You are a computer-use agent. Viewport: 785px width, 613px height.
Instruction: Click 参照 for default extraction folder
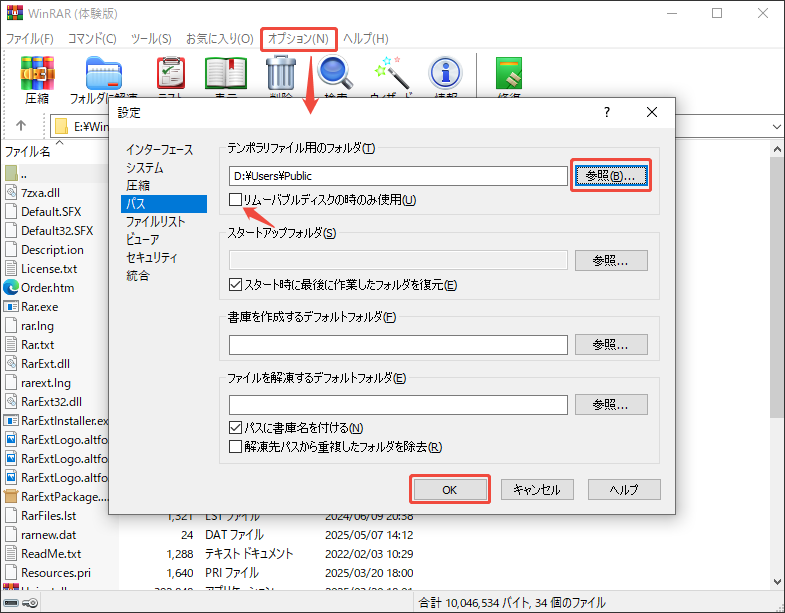(x=611, y=405)
